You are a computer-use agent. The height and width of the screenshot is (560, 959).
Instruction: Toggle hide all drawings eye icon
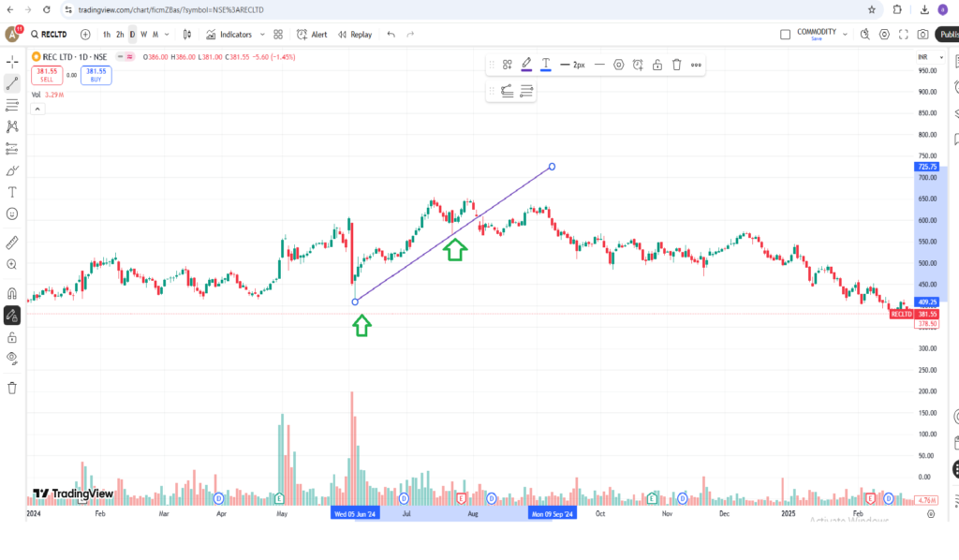(x=12, y=359)
